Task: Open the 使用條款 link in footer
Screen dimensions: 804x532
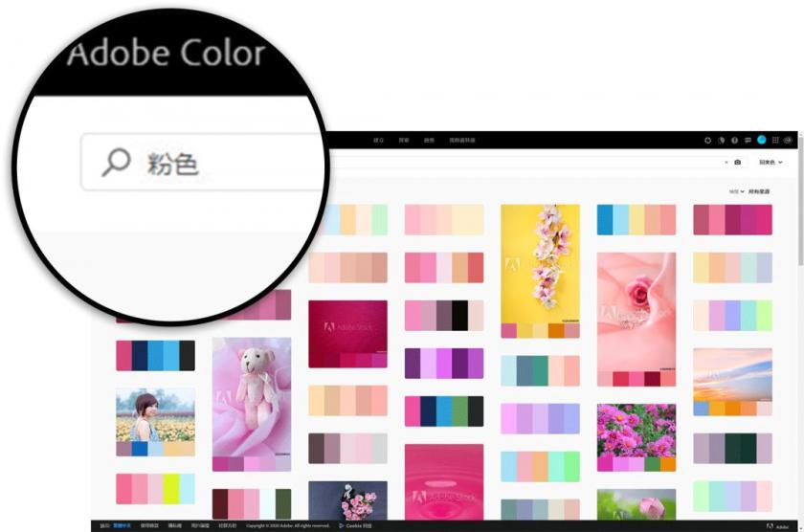Action: point(150,525)
